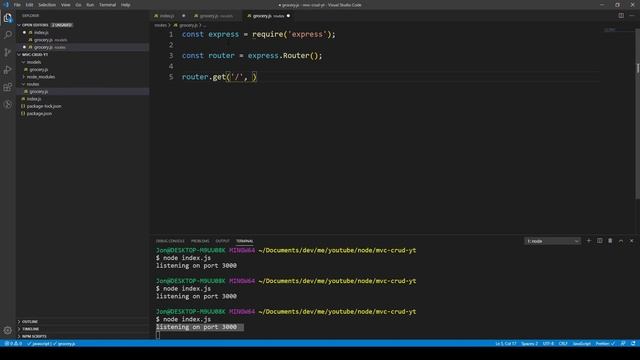Change encoding via UTF-8 status item

[548, 344]
